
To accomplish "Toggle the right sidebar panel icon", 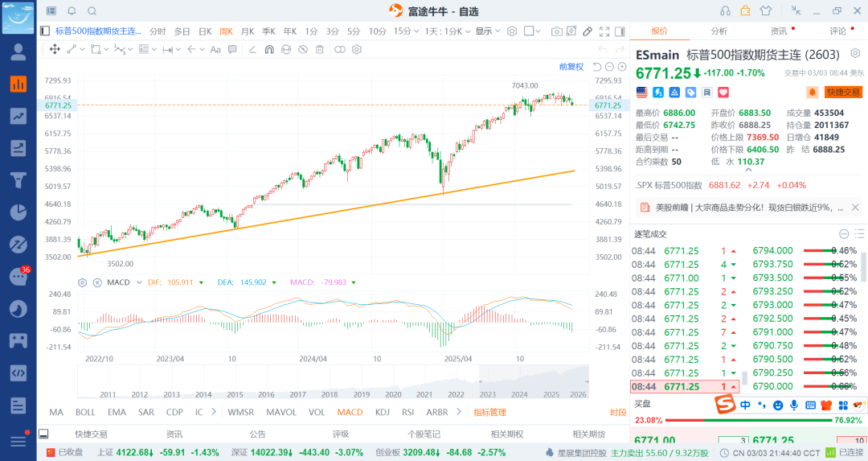I will click(x=620, y=31).
